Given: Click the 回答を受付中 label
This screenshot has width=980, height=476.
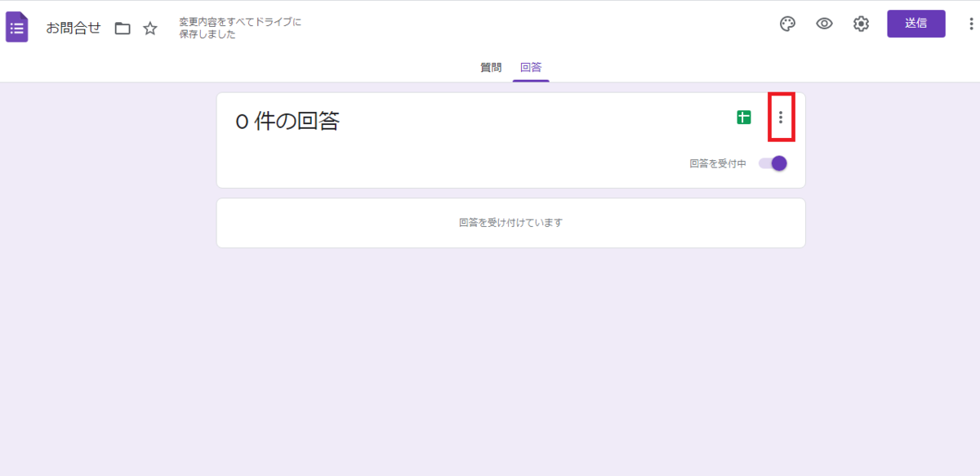Looking at the screenshot, I should [x=718, y=163].
